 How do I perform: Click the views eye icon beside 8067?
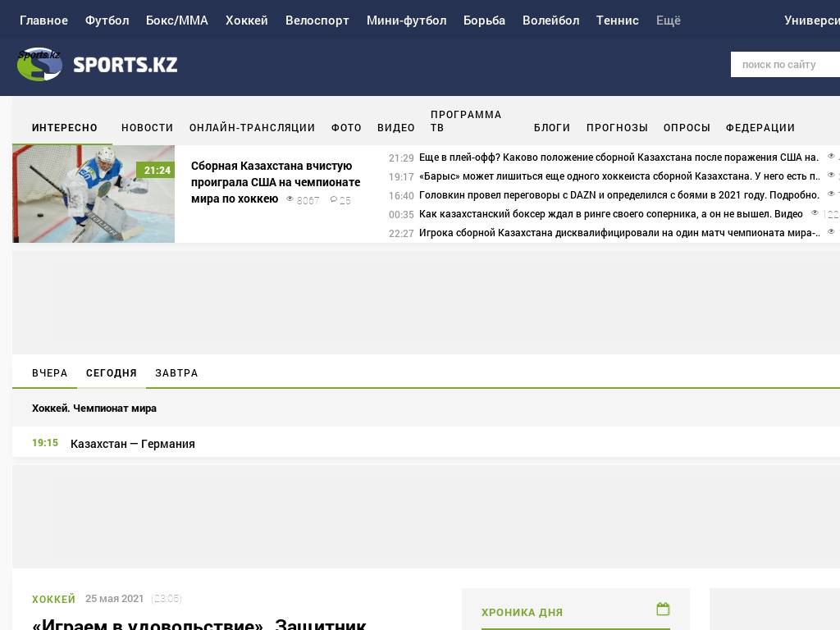coord(290,199)
